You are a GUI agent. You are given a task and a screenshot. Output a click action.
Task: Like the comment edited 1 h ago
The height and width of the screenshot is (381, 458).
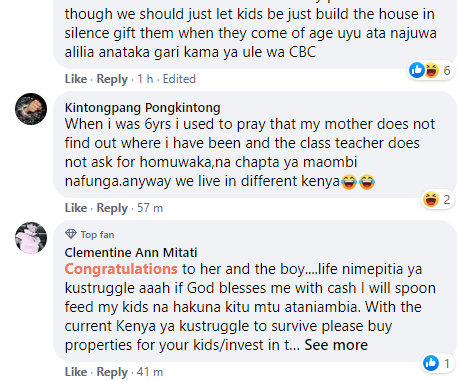tap(76, 79)
